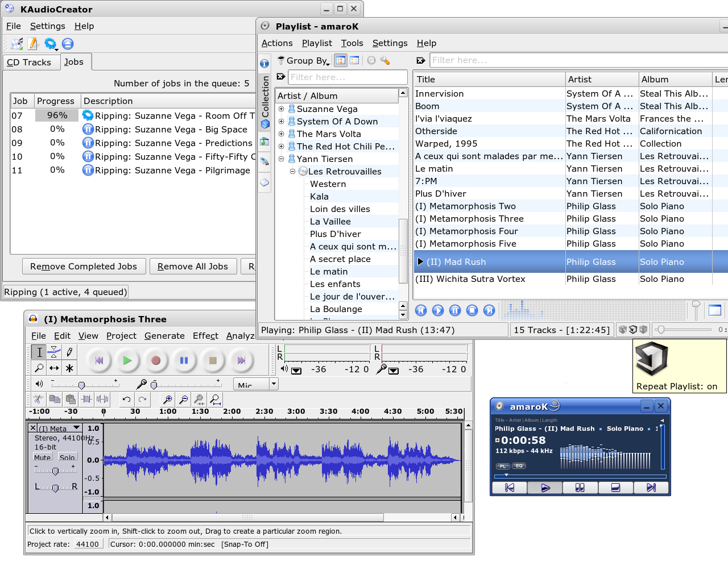Viewport: 728px width, 582px height.
Task: Open amaroK's Tools menu
Action: [x=352, y=43]
